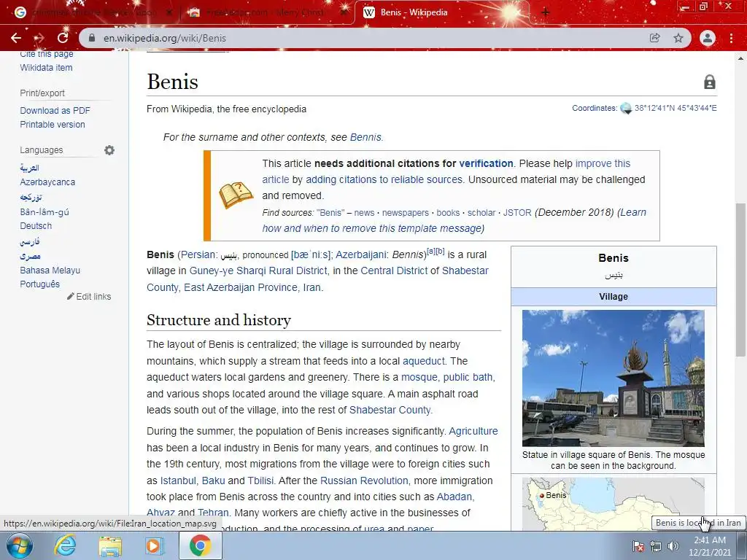Open the Abadan link
Screen dimensions: 747x560
pos(454,497)
